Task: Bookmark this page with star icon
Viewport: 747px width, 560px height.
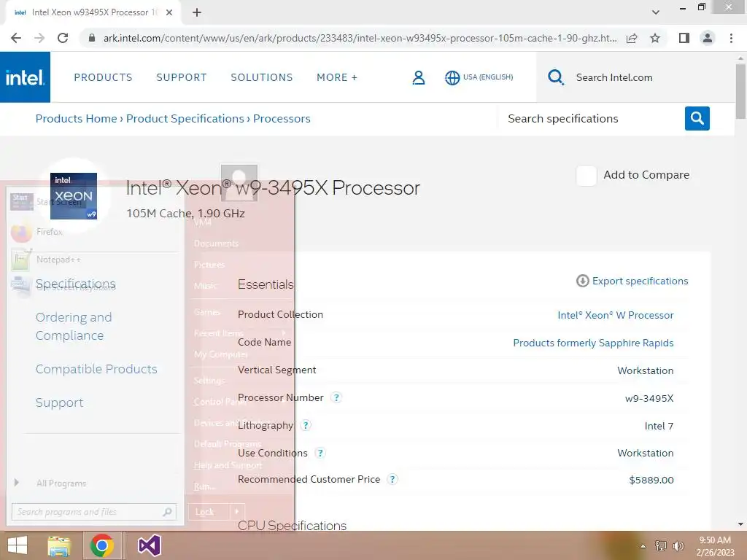Action: (655, 38)
